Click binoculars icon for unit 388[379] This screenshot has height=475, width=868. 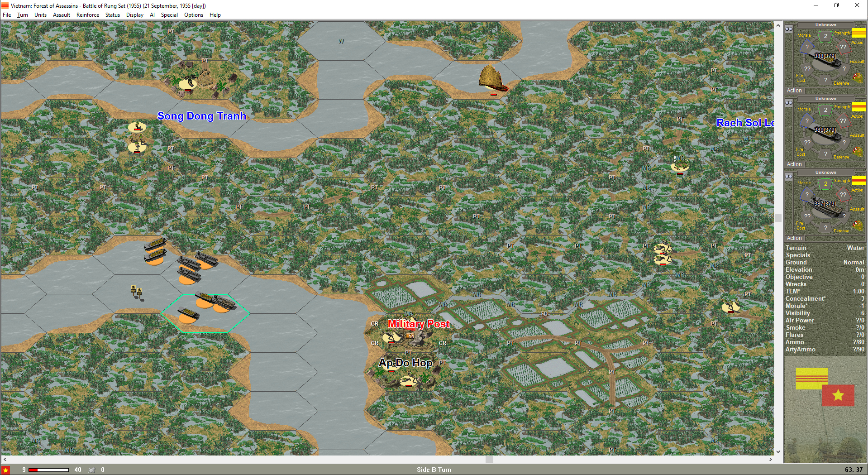(789, 29)
